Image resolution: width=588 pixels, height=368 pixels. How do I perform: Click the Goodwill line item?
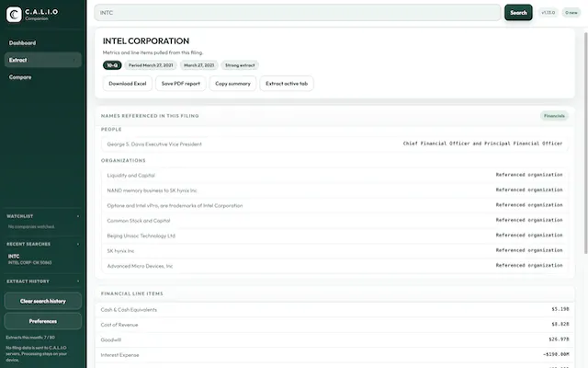tap(334, 339)
